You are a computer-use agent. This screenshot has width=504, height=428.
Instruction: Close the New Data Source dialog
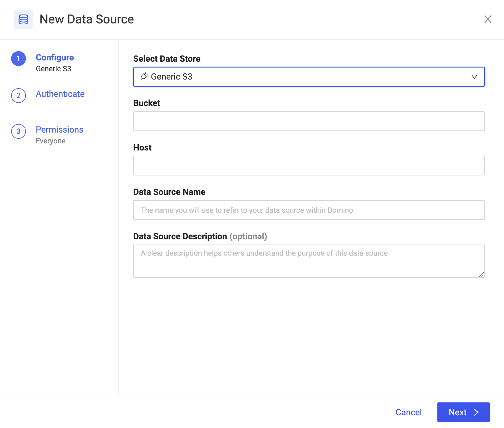point(488,19)
